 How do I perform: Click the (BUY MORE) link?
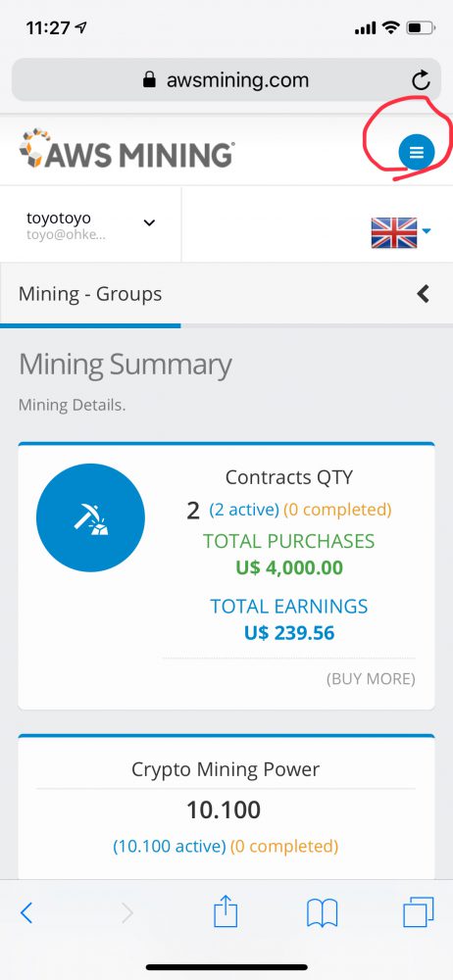click(x=371, y=679)
